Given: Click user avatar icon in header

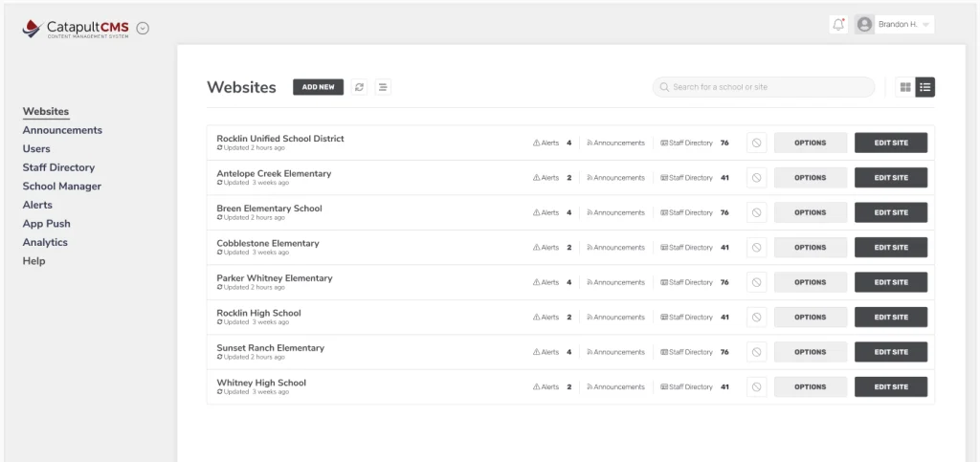Looking at the screenshot, I should click(864, 25).
